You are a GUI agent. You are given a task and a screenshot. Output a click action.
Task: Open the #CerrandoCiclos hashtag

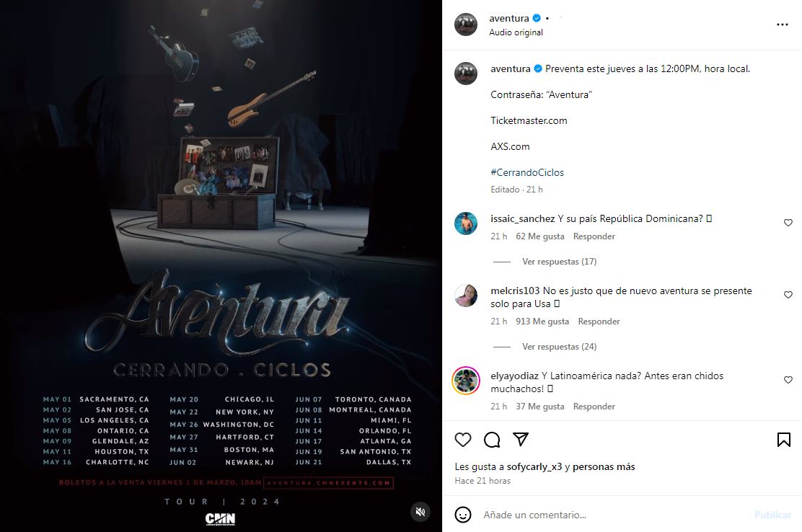point(526,173)
